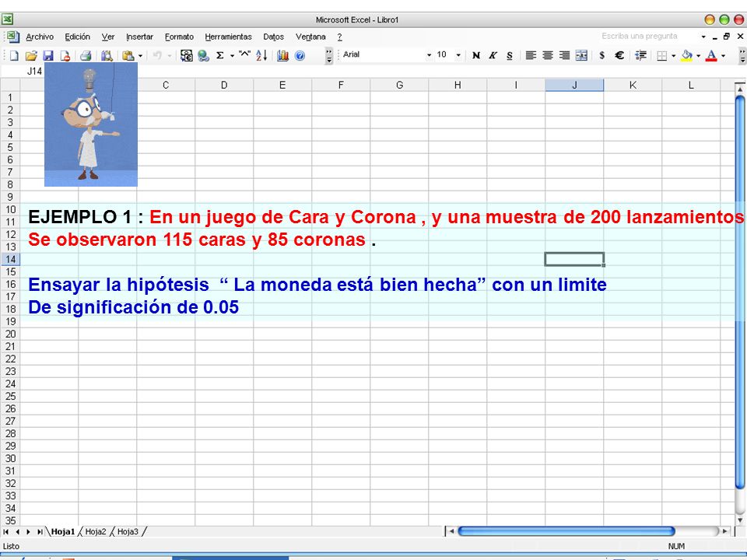Paste clipboard contents using the paste icon
The image size is (747, 560).
click(128, 56)
